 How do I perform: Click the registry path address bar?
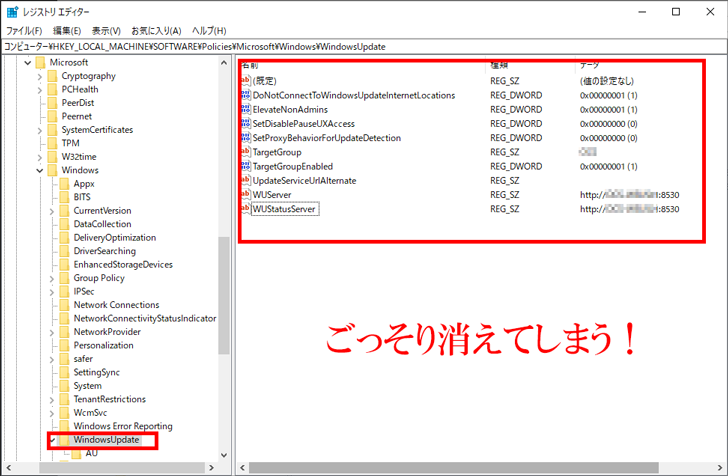[364, 46]
